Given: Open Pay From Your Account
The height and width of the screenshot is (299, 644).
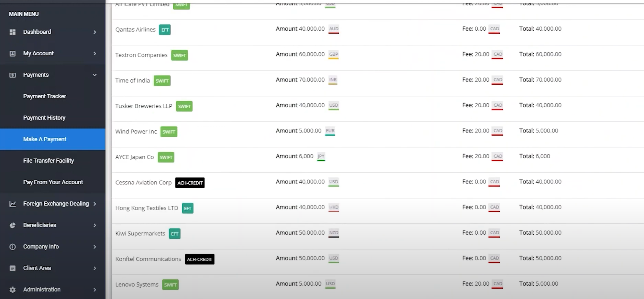Looking at the screenshot, I should tap(53, 182).
